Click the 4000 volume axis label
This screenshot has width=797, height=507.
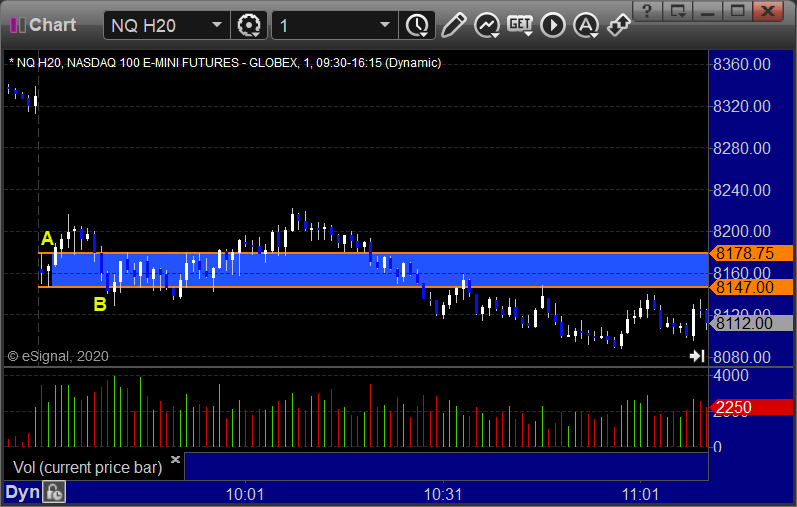point(731,376)
